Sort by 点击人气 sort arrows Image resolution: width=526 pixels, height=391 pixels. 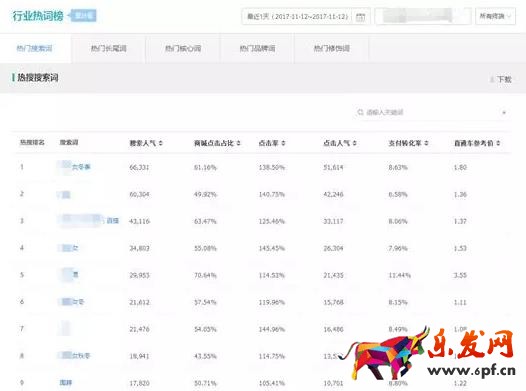click(x=355, y=143)
